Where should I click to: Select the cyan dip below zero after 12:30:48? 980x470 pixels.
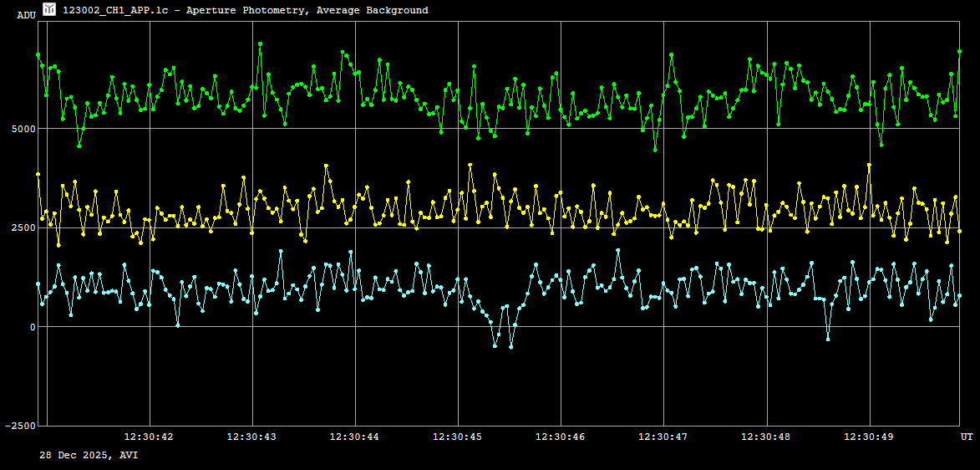pyautogui.click(x=828, y=339)
